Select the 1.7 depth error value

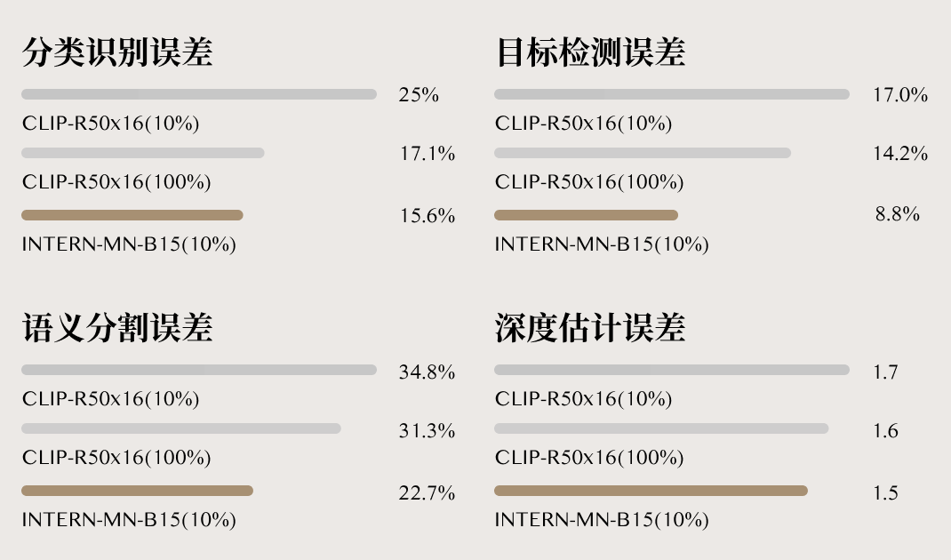pos(885,372)
